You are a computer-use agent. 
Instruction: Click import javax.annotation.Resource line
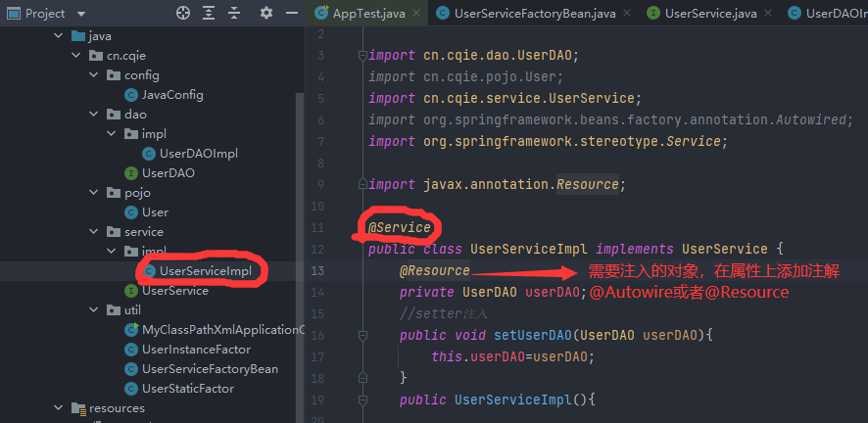click(497, 185)
